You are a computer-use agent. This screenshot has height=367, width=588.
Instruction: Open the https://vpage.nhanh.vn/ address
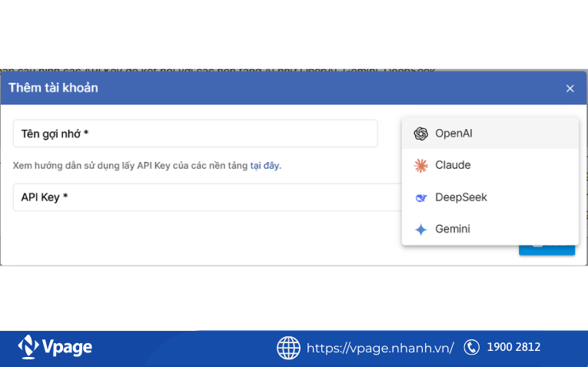coord(380,348)
